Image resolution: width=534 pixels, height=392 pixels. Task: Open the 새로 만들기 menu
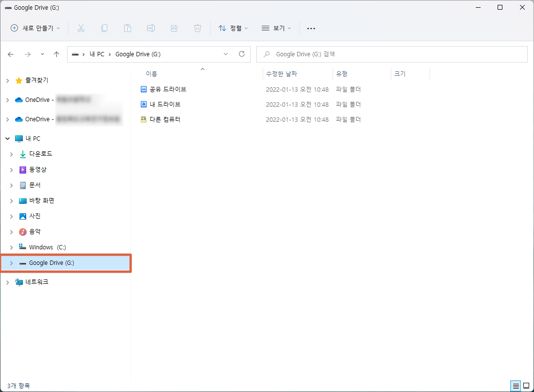click(35, 28)
